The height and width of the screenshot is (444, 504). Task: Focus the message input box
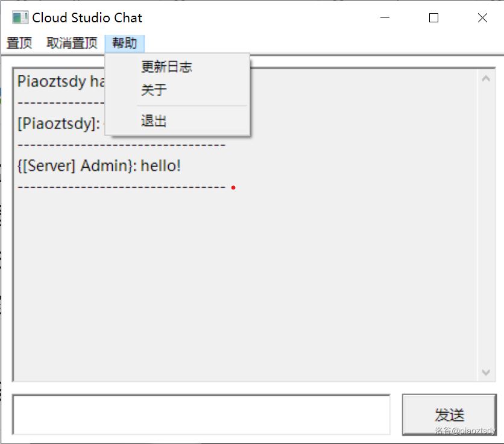pyautogui.click(x=201, y=414)
